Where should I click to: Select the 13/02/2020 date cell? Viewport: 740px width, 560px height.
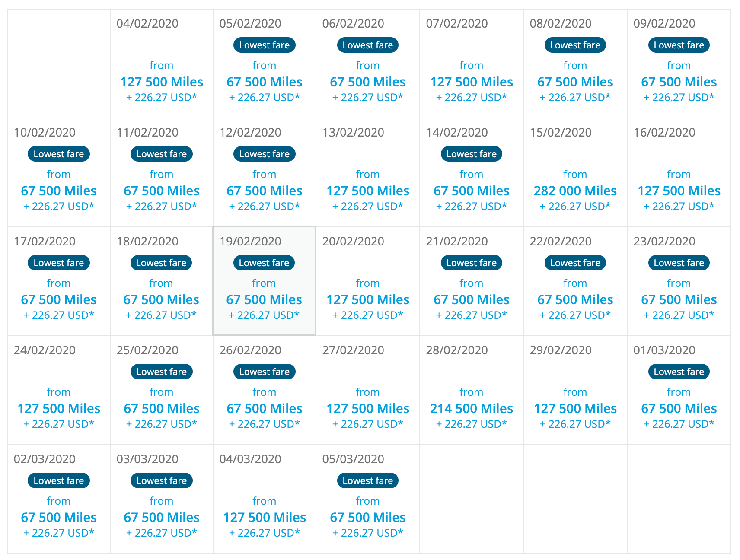tap(367, 173)
